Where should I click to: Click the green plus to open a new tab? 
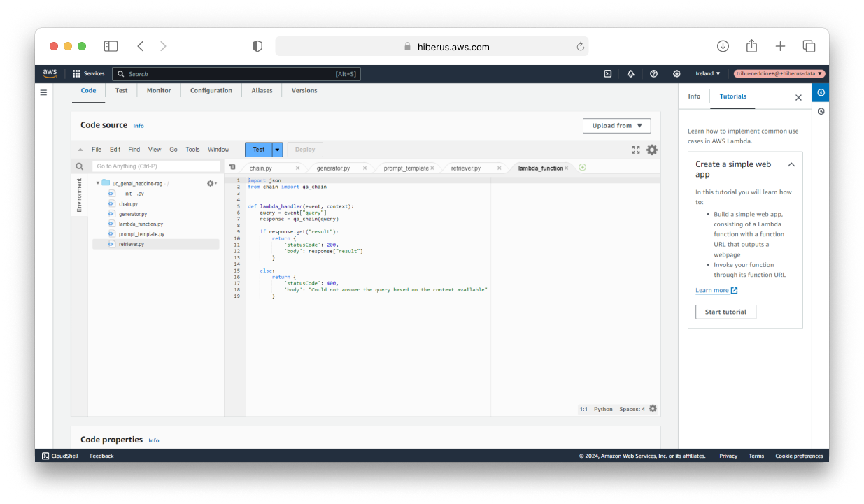[581, 168]
